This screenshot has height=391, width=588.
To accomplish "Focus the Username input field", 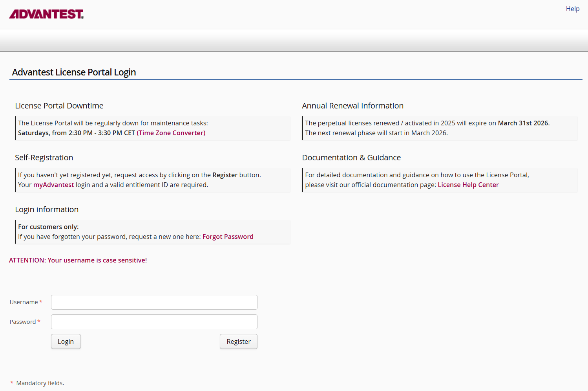I will [154, 302].
